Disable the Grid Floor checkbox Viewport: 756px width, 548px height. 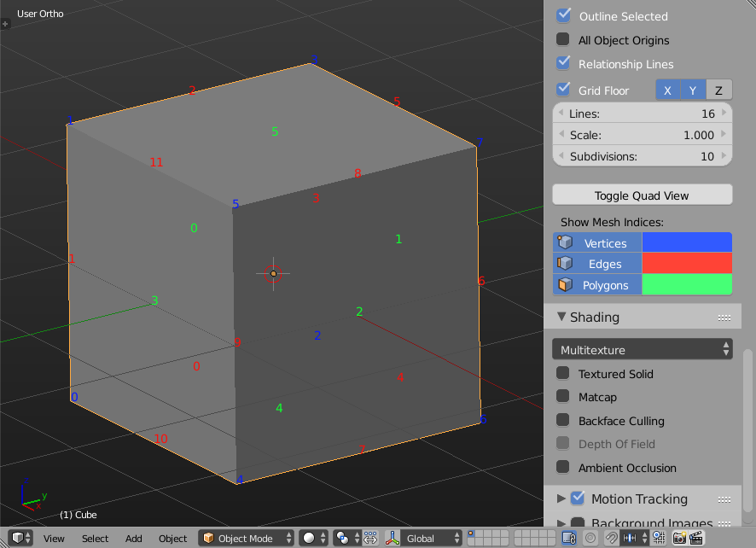tap(563, 90)
